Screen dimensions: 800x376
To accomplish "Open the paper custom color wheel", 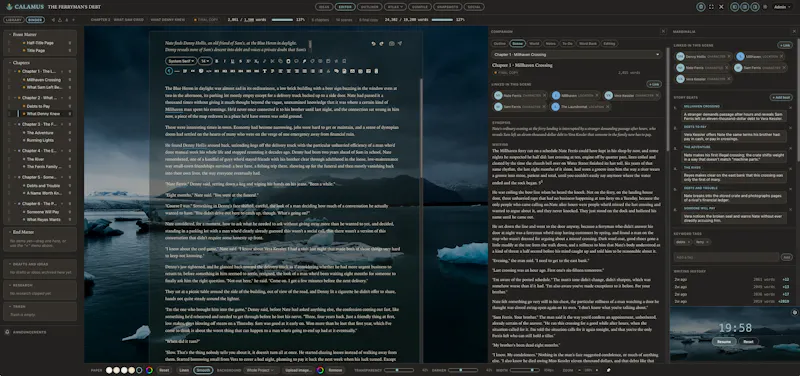I will pyautogui.click(x=149, y=370).
